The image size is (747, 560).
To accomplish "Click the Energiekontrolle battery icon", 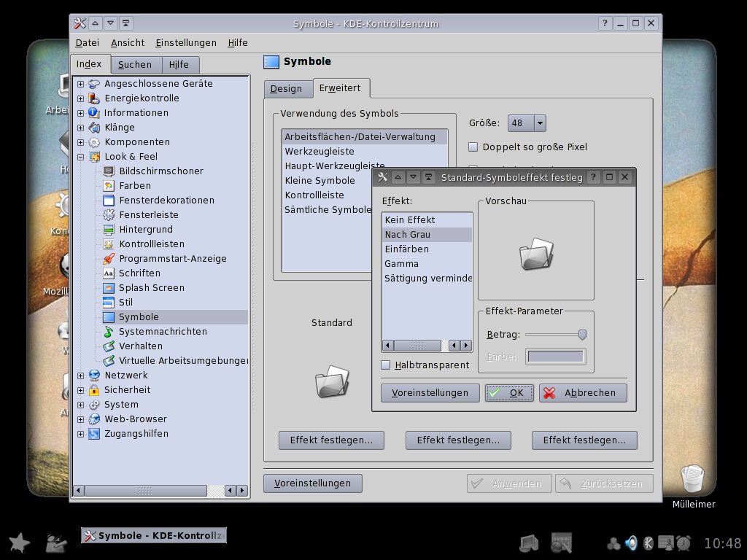I will coord(94,98).
